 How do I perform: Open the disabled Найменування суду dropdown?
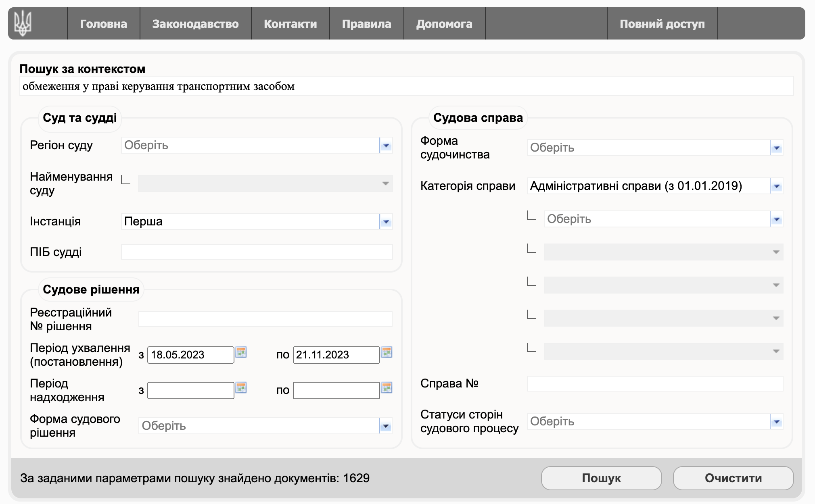tap(265, 183)
